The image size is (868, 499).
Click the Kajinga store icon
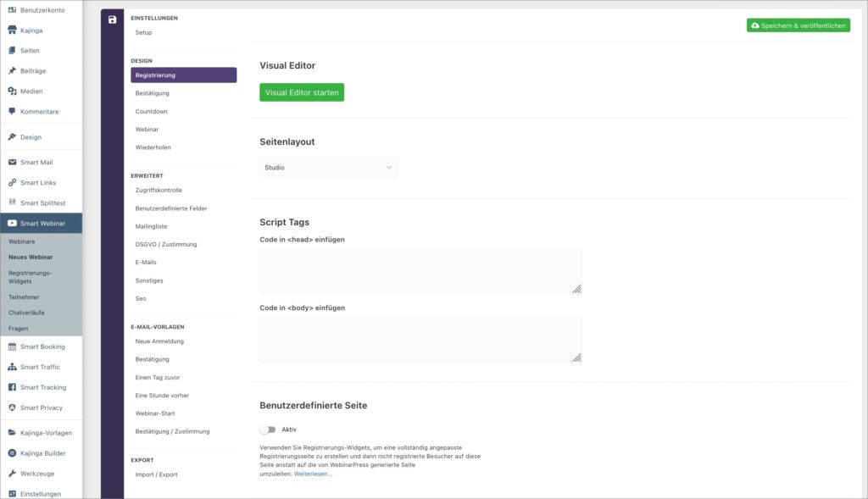12,30
